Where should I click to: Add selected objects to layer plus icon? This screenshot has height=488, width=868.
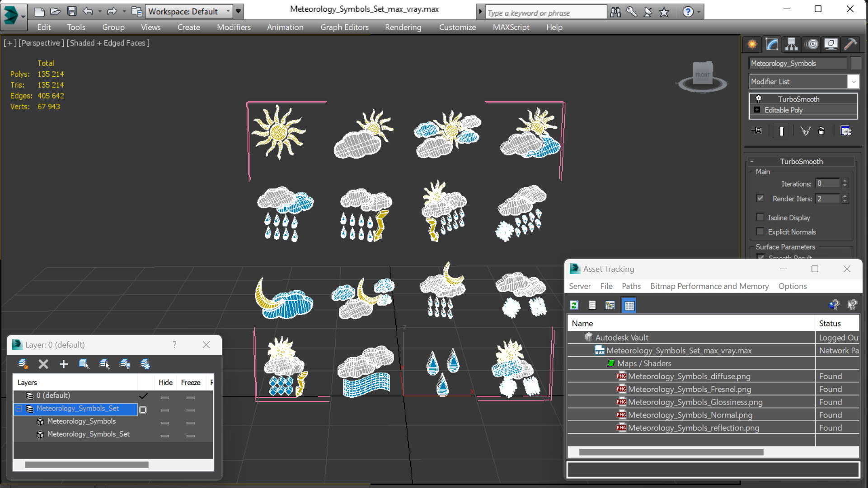64,364
